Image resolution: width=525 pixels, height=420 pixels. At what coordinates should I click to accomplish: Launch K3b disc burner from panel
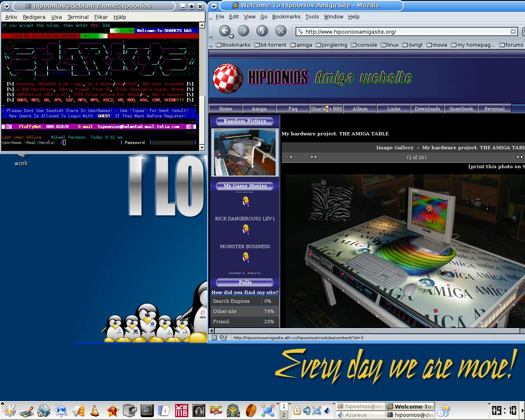coord(181,410)
